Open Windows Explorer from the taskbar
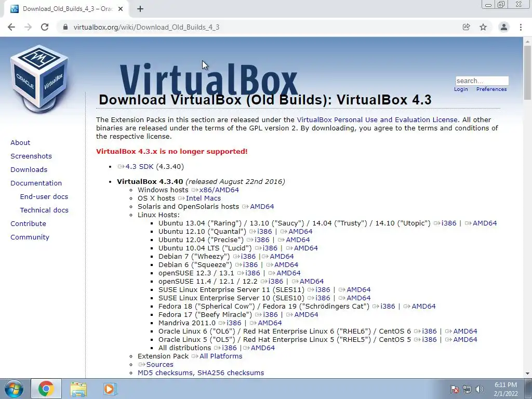 [78, 389]
